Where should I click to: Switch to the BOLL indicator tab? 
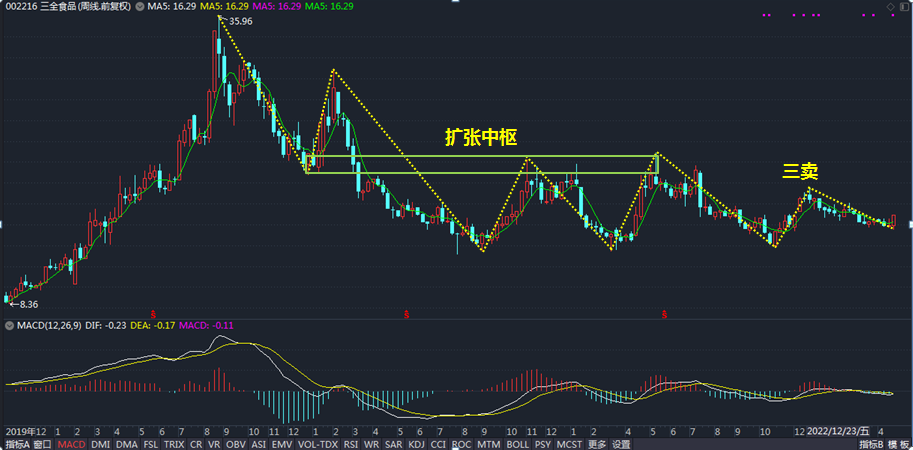click(x=518, y=444)
